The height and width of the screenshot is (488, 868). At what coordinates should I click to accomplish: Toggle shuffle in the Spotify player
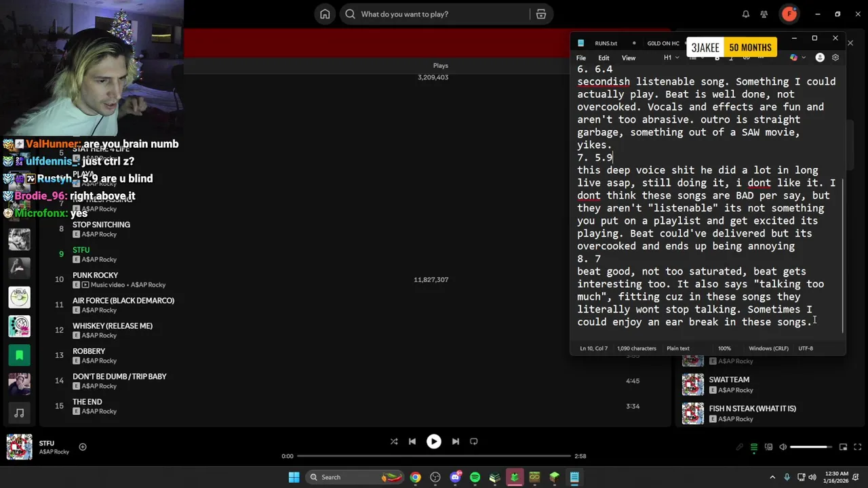tap(394, 441)
